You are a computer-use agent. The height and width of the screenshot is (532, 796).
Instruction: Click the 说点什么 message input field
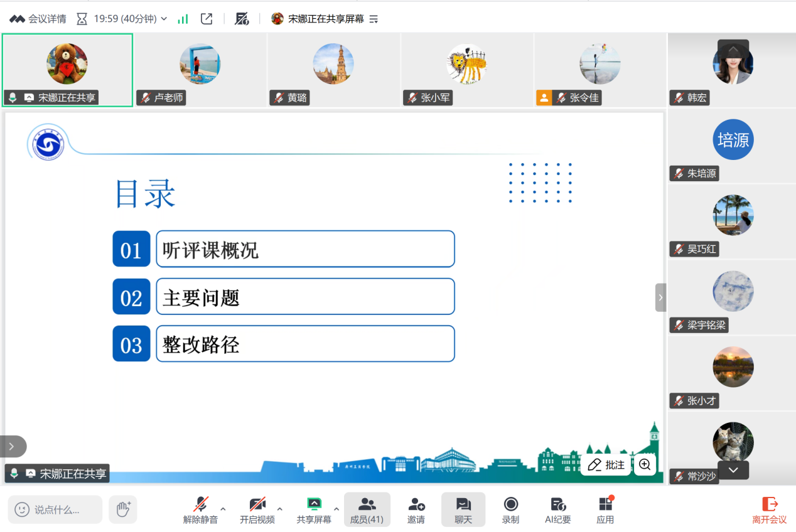[x=55, y=509]
